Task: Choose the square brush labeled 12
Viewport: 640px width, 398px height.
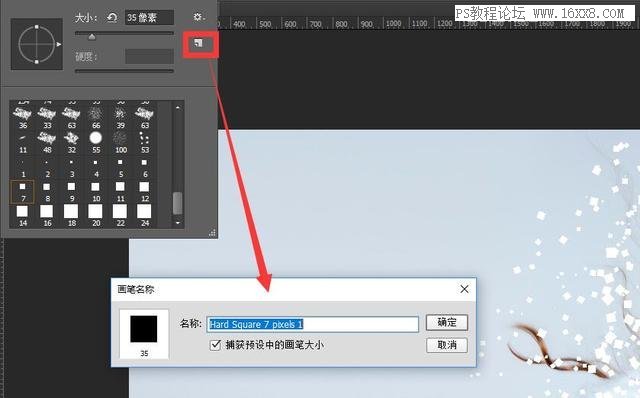Action: [144, 191]
